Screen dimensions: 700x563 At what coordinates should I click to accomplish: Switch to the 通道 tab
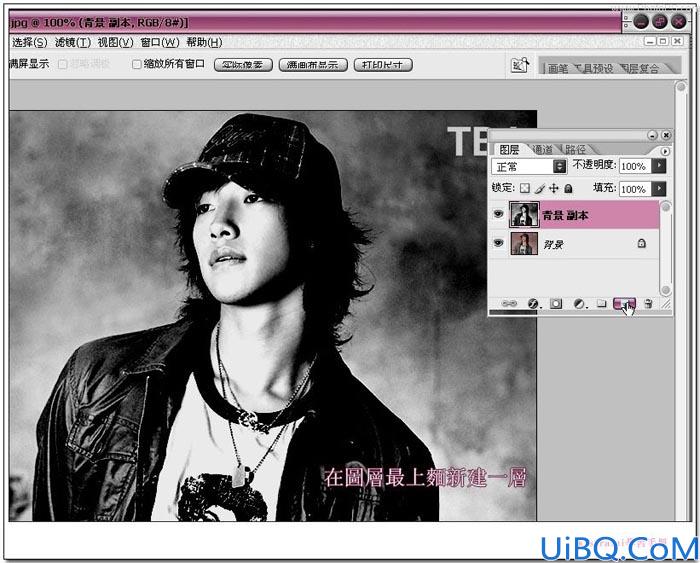click(x=543, y=149)
